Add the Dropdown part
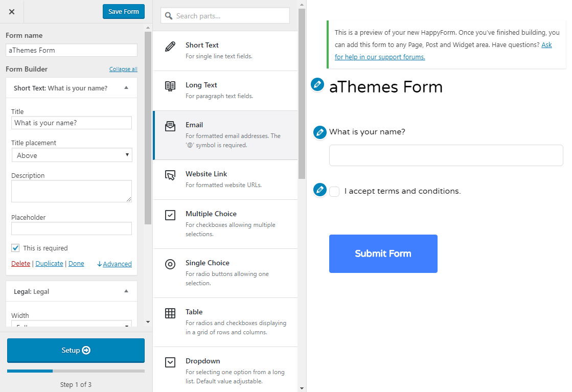This screenshot has width=572, height=392. point(225,371)
